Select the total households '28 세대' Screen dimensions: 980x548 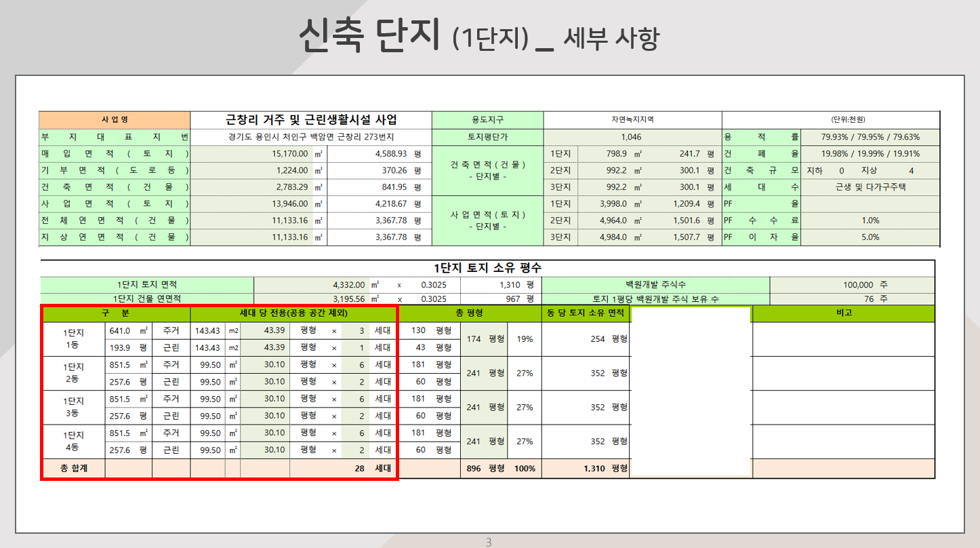(373, 468)
